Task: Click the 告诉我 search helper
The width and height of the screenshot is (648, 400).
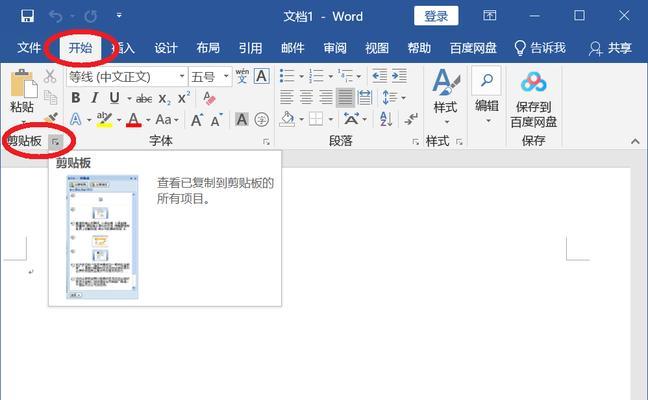Action: click(x=540, y=48)
